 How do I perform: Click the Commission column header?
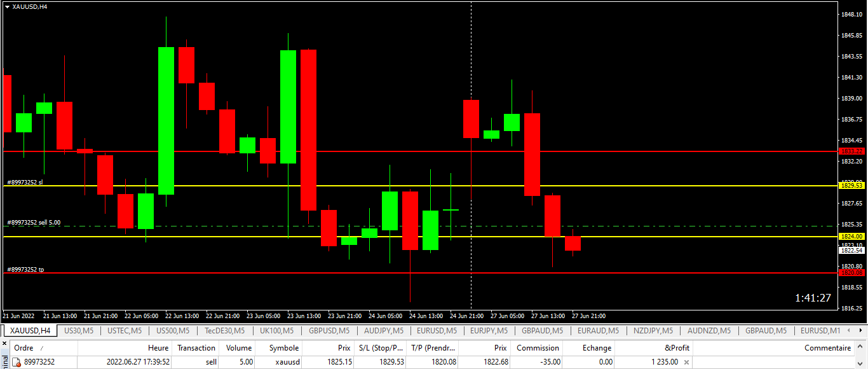(x=538, y=348)
